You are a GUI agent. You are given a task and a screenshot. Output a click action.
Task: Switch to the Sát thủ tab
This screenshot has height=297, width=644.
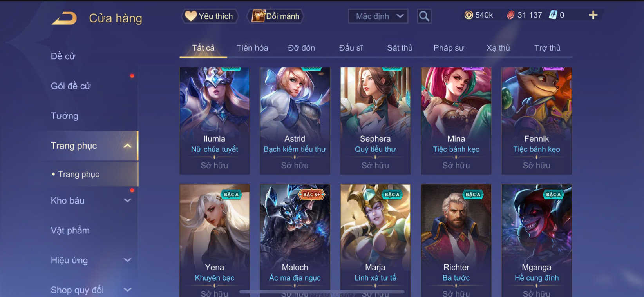coord(400,48)
